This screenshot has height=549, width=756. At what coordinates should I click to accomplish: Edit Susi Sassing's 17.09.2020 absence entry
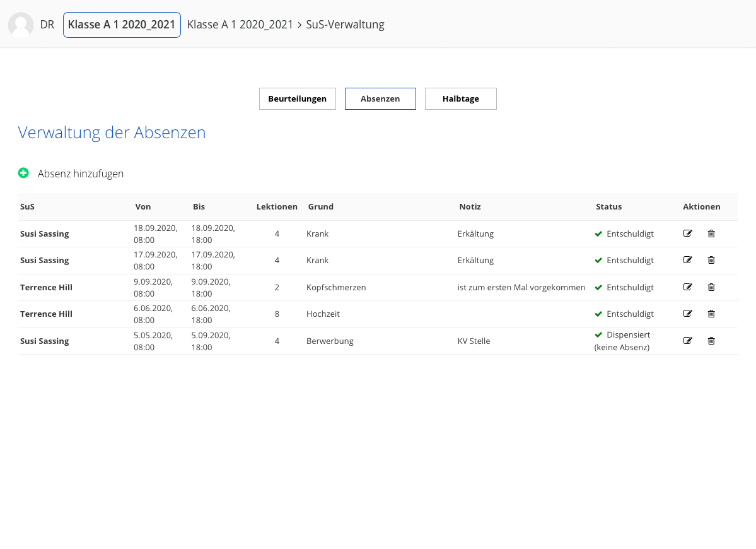pyautogui.click(x=688, y=260)
